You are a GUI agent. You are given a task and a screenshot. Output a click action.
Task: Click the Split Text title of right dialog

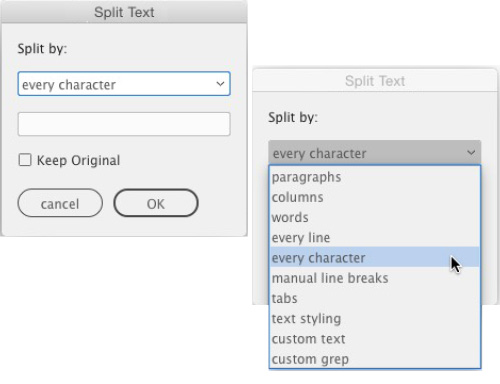point(375,81)
